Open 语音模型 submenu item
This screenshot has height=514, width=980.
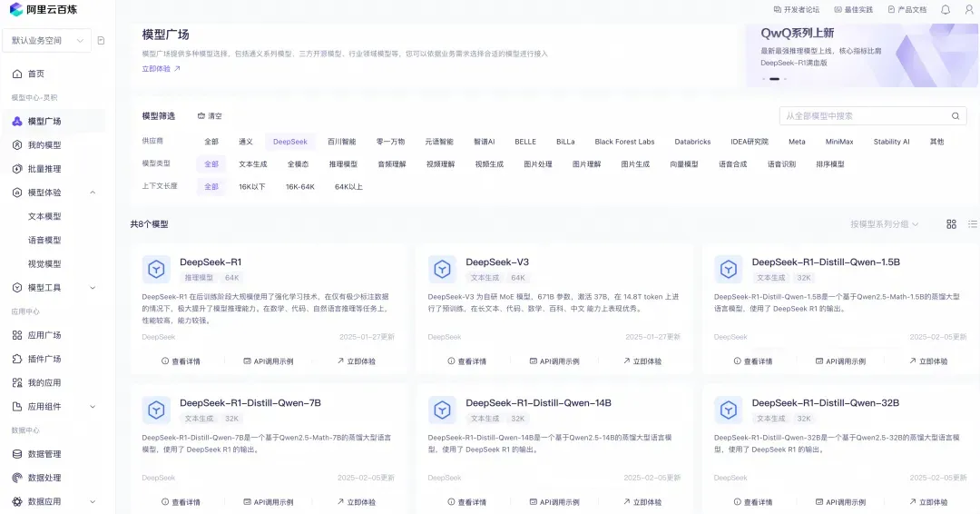(x=44, y=240)
